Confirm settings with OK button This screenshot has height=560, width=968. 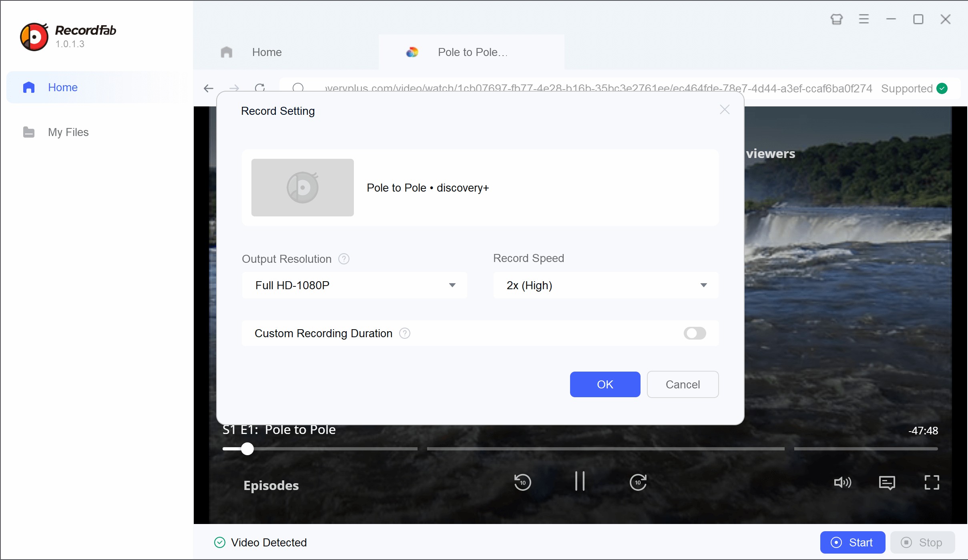[605, 384]
